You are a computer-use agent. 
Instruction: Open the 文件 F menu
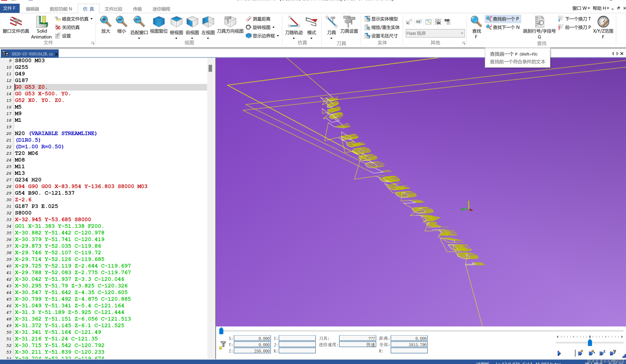(x=9, y=8)
